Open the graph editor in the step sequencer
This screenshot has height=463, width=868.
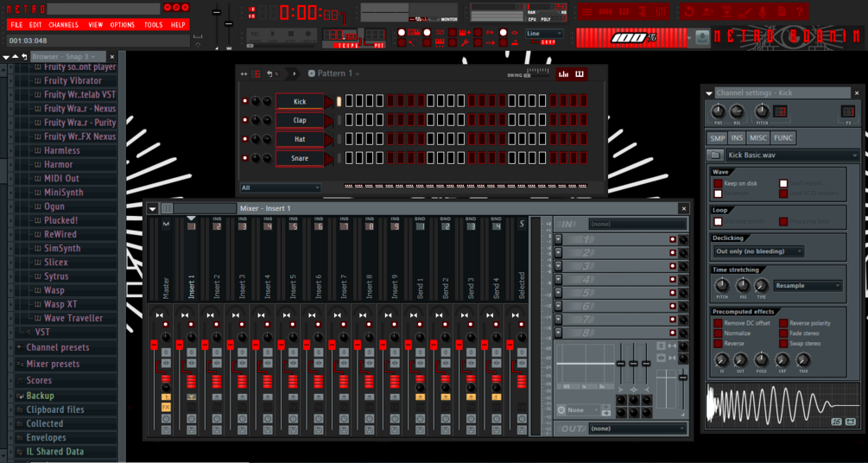(563, 73)
